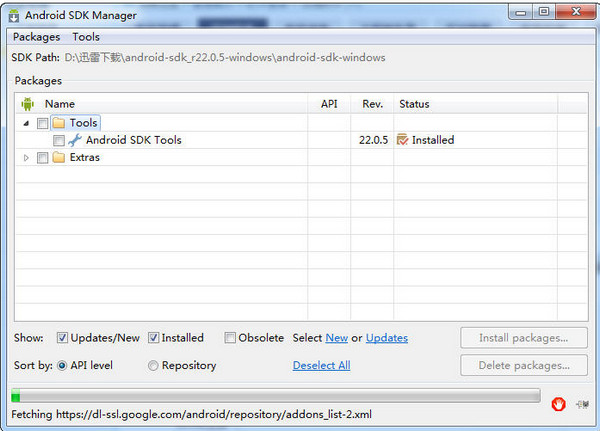Screen dimensions: 600x431
Task: Click the Tools folder icon
Action: point(59,123)
